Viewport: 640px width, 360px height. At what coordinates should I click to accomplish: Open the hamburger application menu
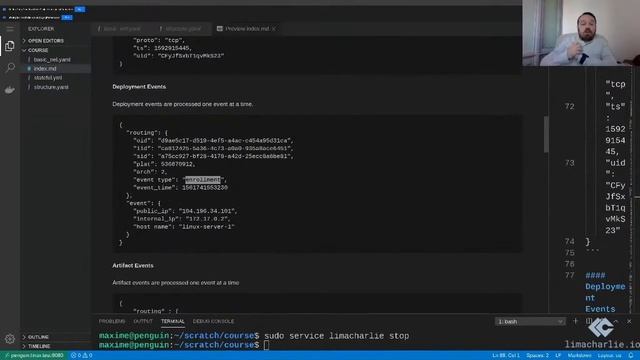pos(10,29)
